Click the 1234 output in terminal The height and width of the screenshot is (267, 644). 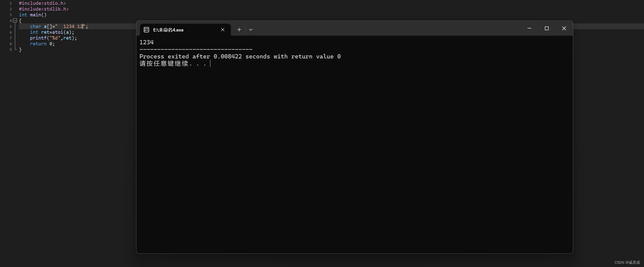coord(147,42)
